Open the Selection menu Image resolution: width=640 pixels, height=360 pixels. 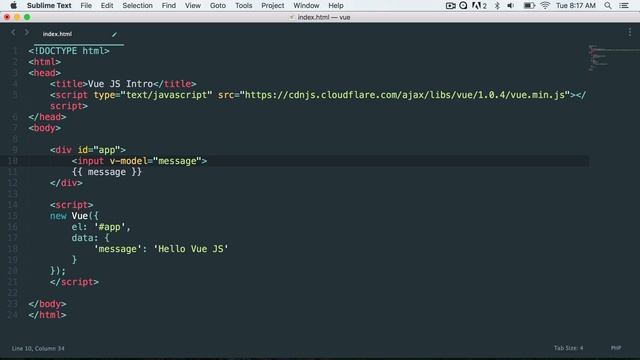(138, 6)
